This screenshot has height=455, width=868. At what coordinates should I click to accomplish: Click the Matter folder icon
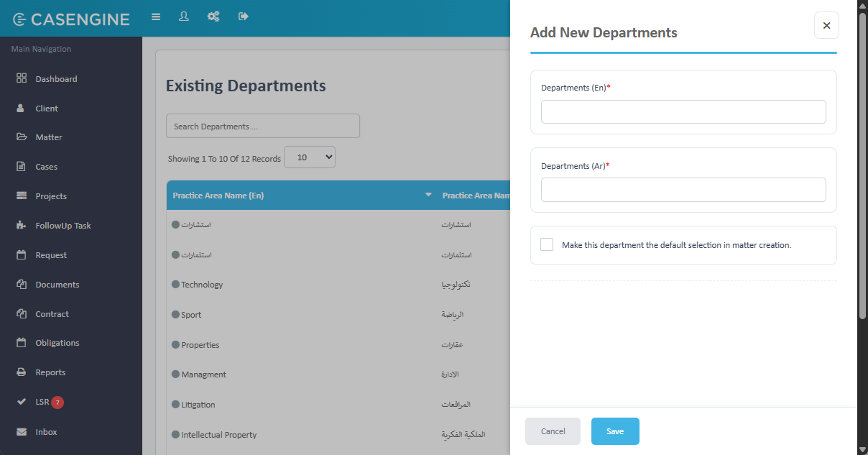pyautogui.click(x=22, y=137)
